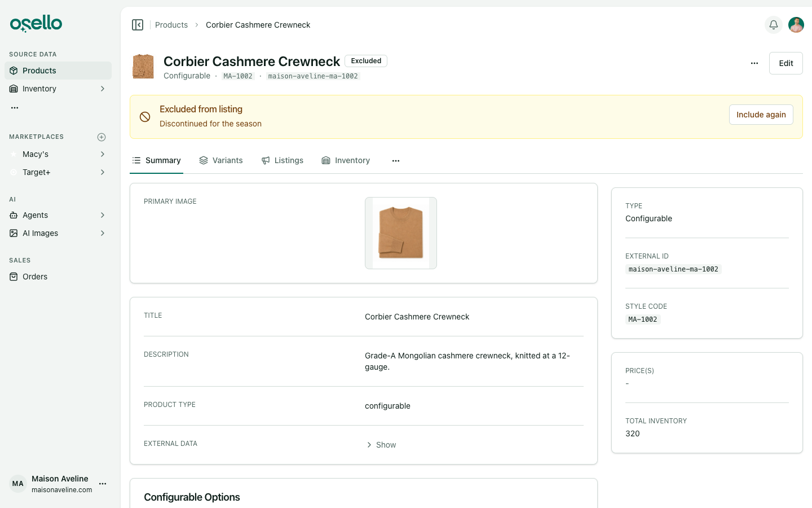Click the more tabs ellipsis after Inventory tab
This screenshot has height=508, width=812.
(396, 161)
